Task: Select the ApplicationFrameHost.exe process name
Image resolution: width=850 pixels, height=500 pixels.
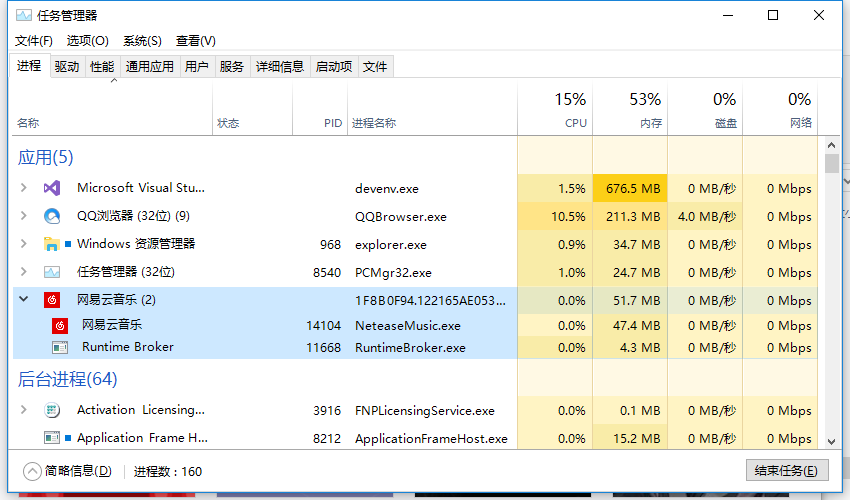Action: [x=431, y=439]
